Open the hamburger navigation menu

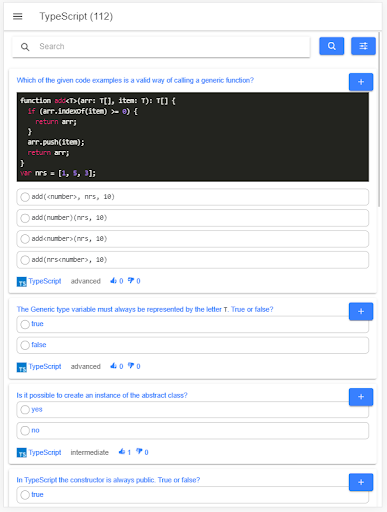[x=18, y=16]
